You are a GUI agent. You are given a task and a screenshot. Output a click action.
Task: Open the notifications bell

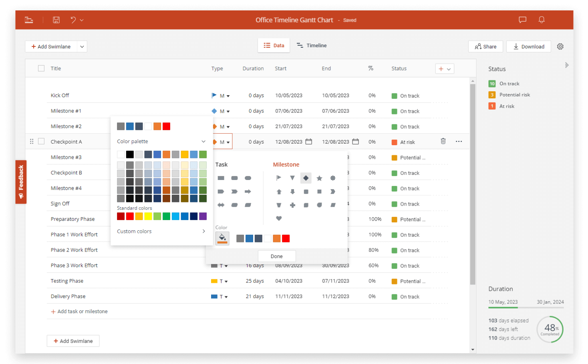pyautogui.click(x=542, y=20)
